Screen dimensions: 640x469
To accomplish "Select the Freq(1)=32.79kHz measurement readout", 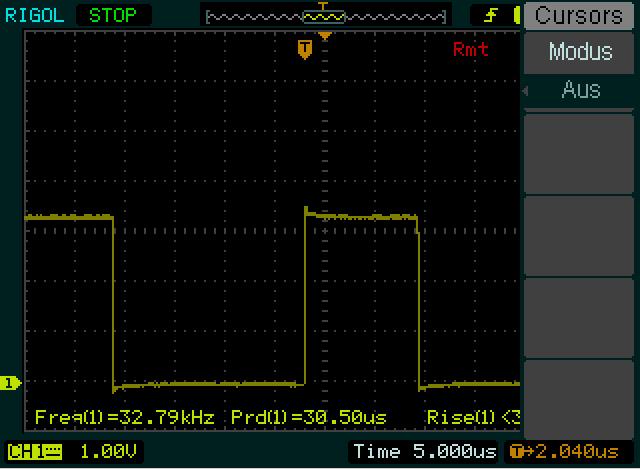I will (x=124, y=416).
